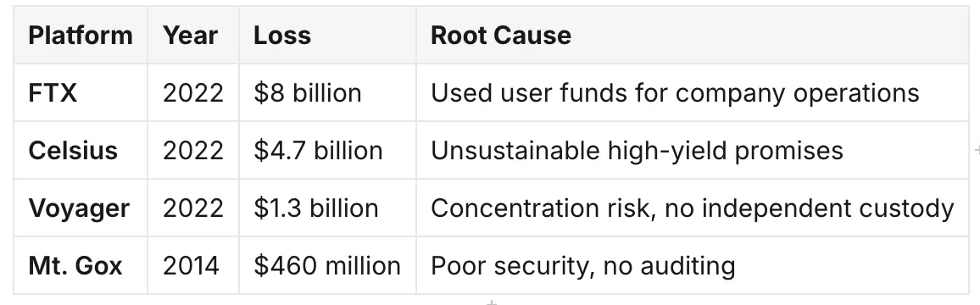Screen dimensions: 980x305
Task: Click the $1.3 billion loss cell
Action: [x=327, y=208]
